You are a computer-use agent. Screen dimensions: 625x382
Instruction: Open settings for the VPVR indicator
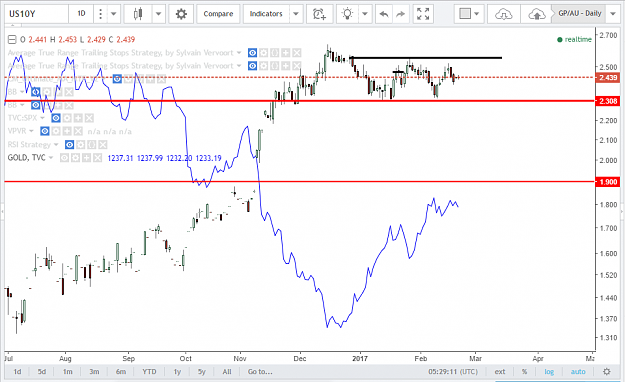click(56, 131)
